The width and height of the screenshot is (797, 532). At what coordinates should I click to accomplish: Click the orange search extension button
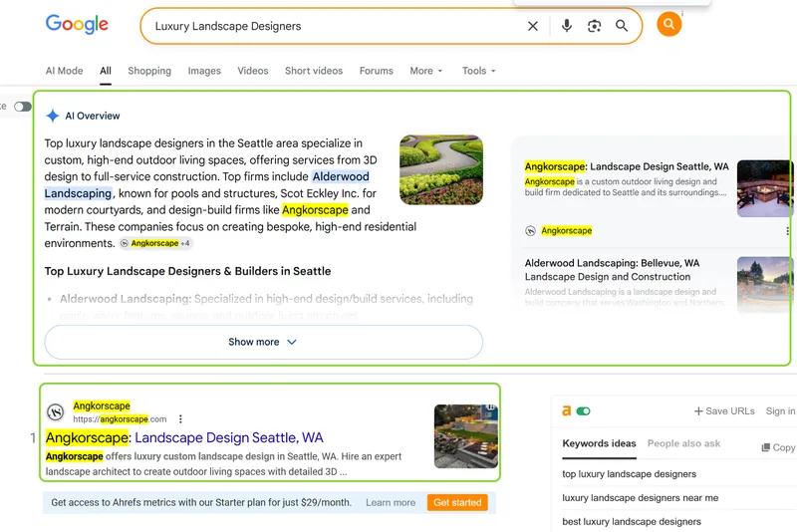(x=668, y=24)
